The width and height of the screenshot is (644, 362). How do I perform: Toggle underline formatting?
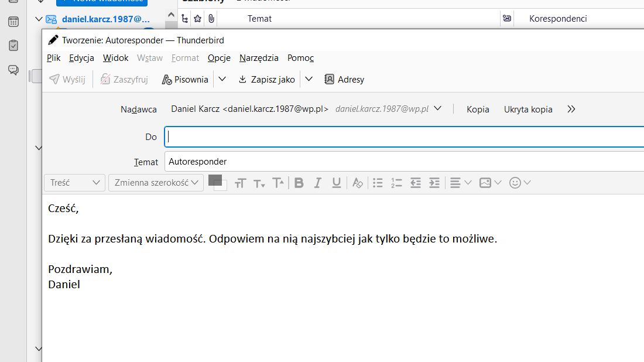click(337, 183)
